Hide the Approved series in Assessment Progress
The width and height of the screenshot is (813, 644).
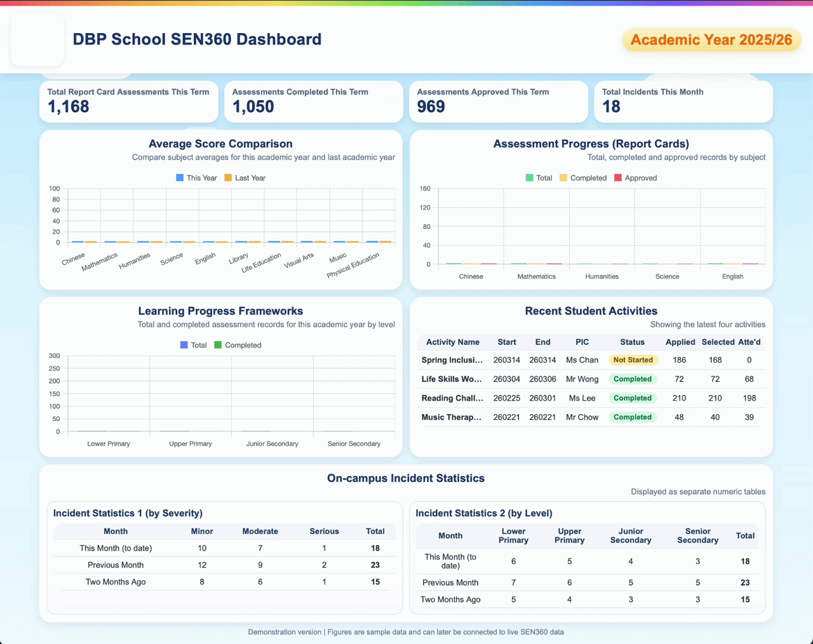click(x=635, y=178)
